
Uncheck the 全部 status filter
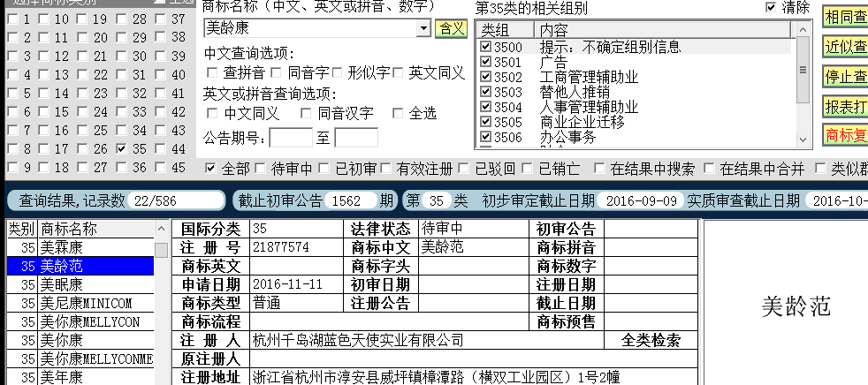pos(210,168)
